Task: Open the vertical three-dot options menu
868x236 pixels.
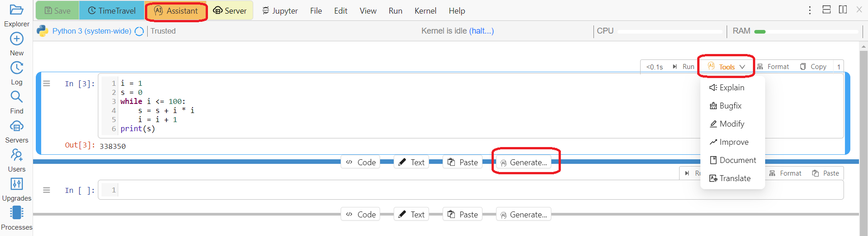Action: click(810, 10)
